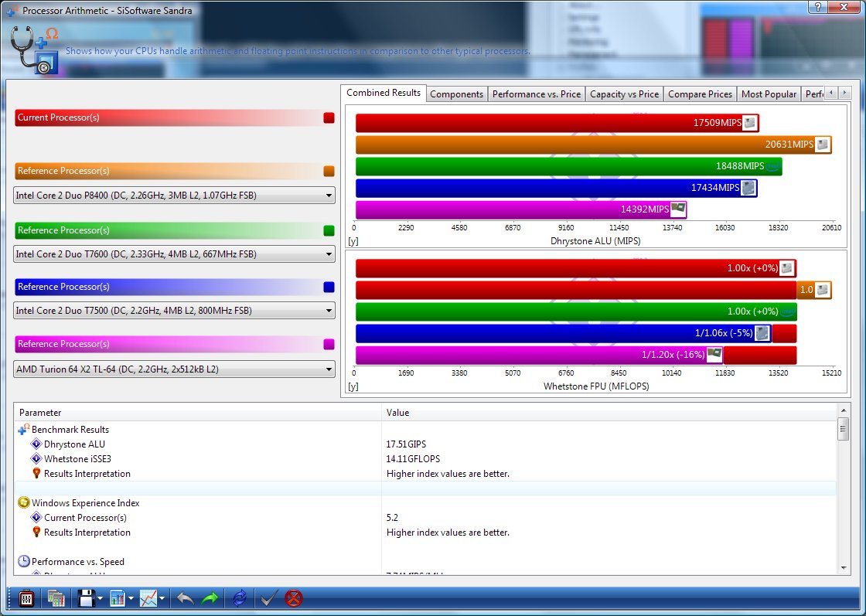Click the floppy disk save icon
Screen dimensions: 866x616
tap(86, 598)
